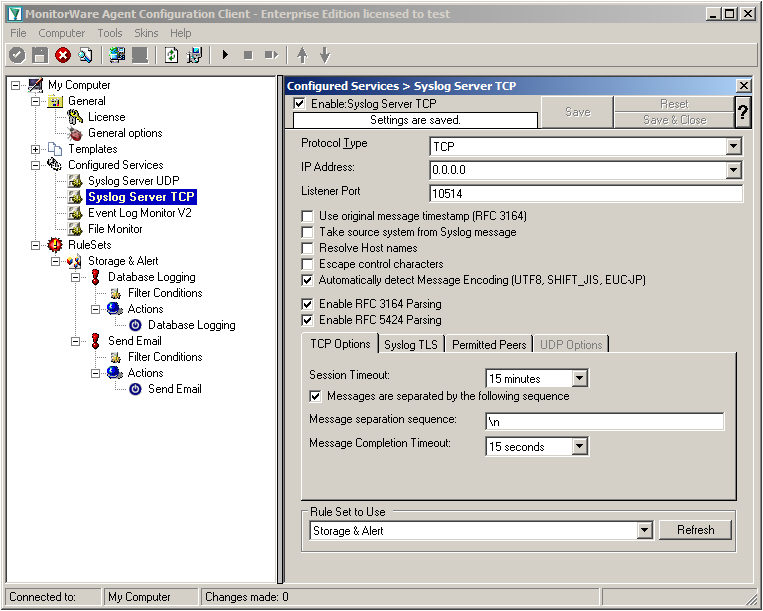
Task: Enable Use original message timestamp (RFC 3164)
Action: (x=307, y=216)
